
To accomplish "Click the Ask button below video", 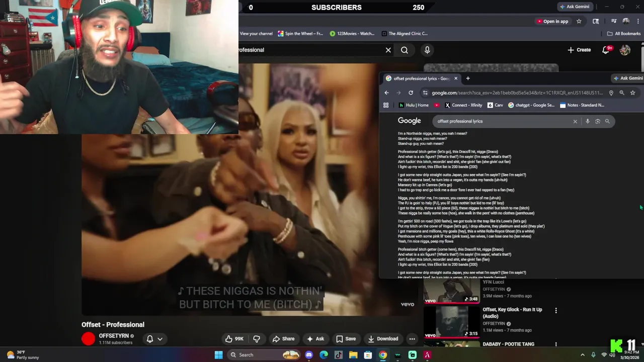I will coord(315,339).
